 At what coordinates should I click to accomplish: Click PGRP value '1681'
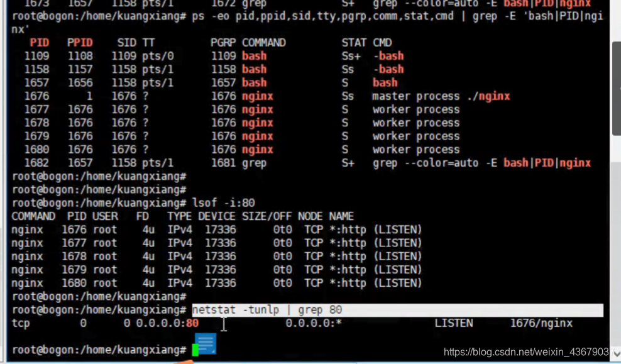[223, 163]
